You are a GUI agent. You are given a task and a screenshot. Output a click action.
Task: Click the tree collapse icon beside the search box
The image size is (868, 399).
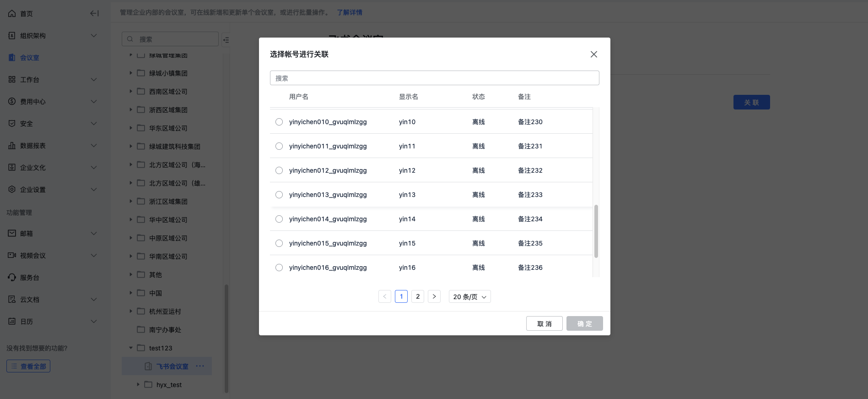click(x=226, y=40)
